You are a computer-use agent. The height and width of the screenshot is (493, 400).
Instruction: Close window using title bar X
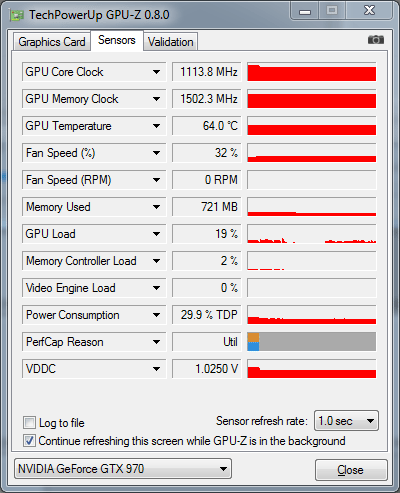point(369,11)
